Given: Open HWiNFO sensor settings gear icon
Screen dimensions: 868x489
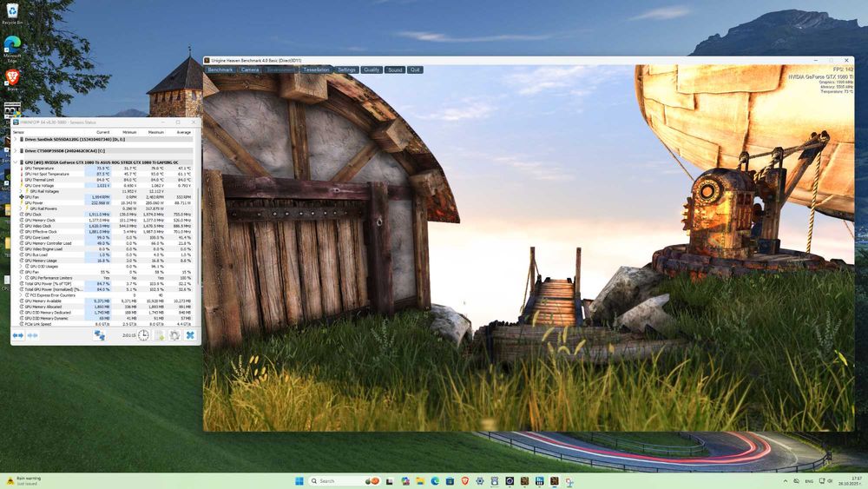Looking at the screenshot, I should pyautogui.click(x=174, y=335).
